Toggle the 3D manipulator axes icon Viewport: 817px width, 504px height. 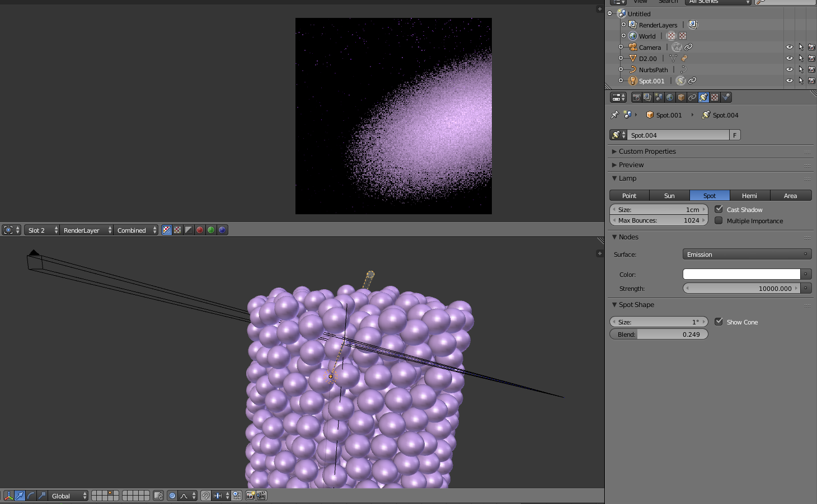coord(8,496)
